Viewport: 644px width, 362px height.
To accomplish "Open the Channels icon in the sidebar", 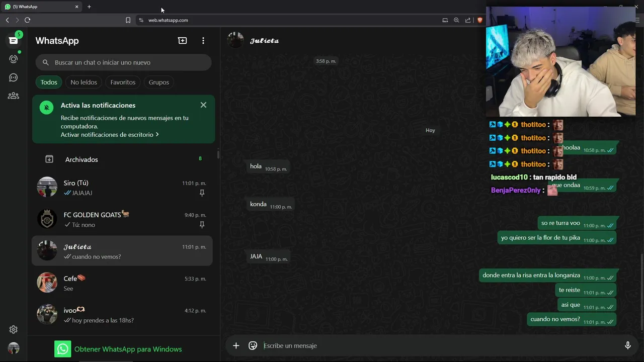I will 14,77.
